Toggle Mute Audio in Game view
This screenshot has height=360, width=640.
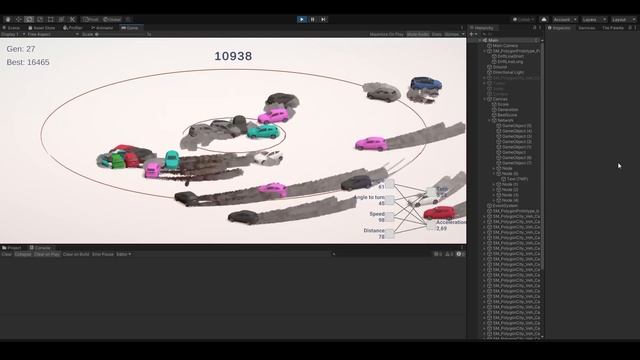click(x=418, y=34)
